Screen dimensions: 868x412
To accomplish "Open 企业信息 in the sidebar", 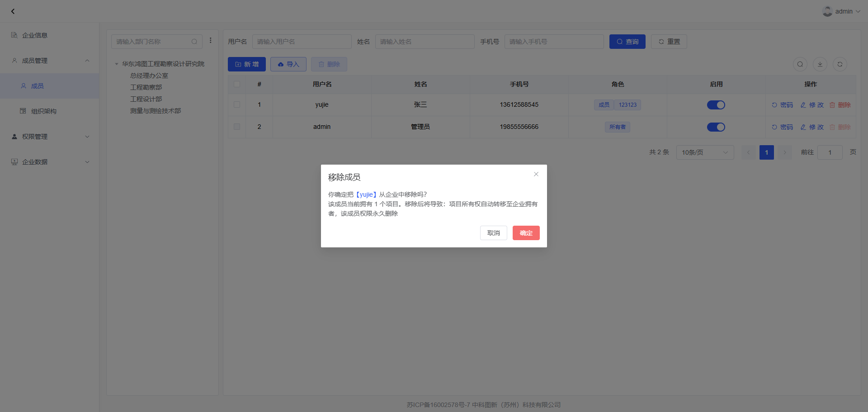I will click(x=34, y=35).
